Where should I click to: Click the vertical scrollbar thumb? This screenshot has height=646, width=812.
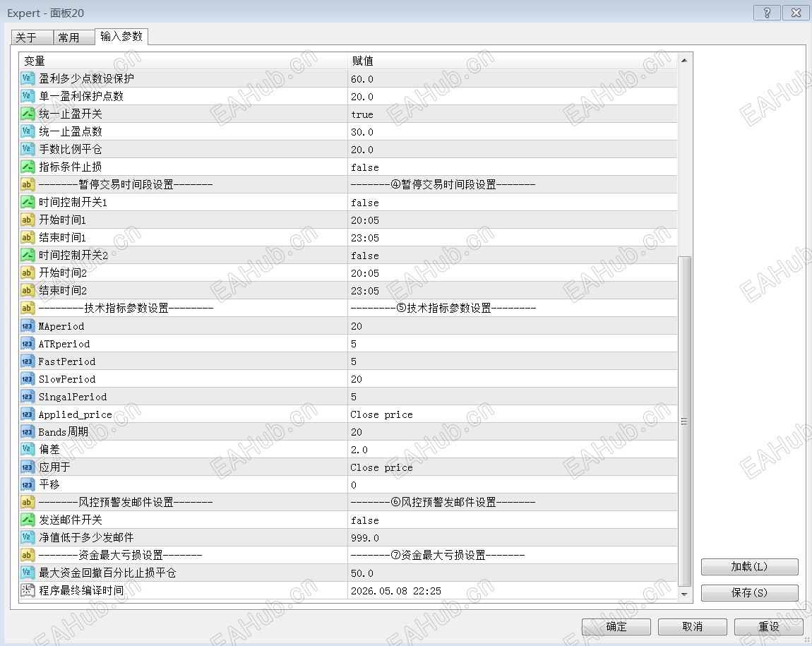pyautogui.click(x=685, y=421)
